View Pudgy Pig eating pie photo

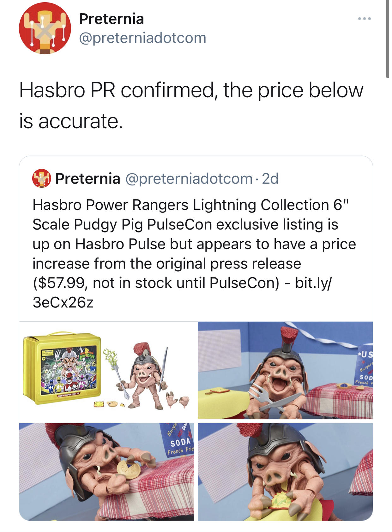coord(107,472)
